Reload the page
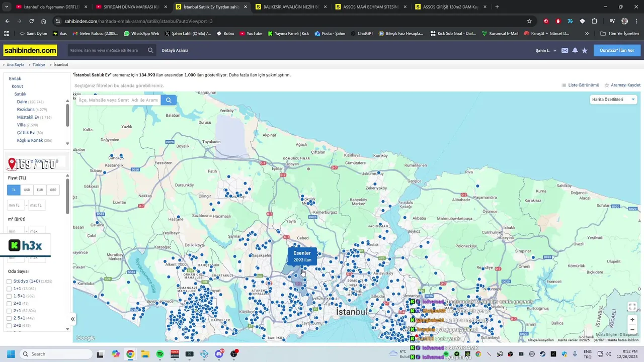The height and width of the screenshot is (362, 644). [31, 21]
